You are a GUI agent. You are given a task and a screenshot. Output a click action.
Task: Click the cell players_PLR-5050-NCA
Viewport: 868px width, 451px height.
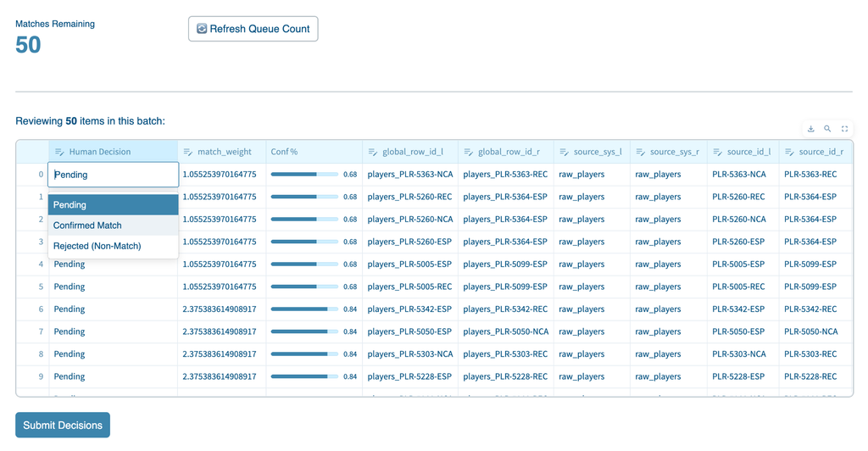tap(506, 331)
